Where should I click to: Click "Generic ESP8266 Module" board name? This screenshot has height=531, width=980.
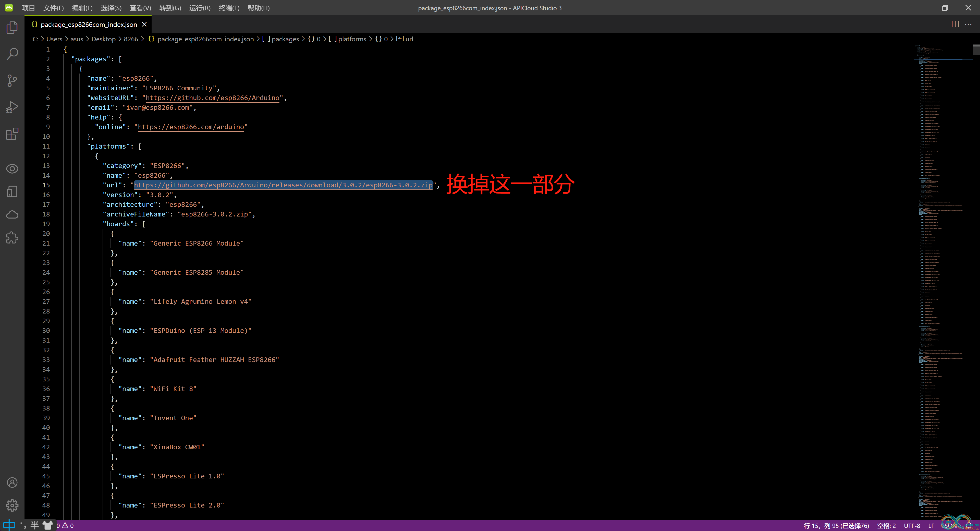pos(197,243)
